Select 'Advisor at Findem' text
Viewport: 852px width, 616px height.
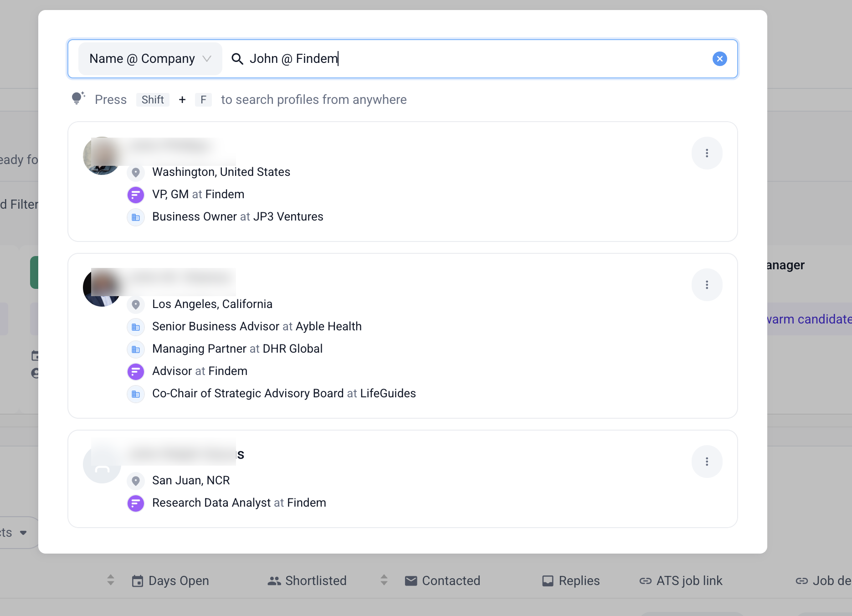200,371
